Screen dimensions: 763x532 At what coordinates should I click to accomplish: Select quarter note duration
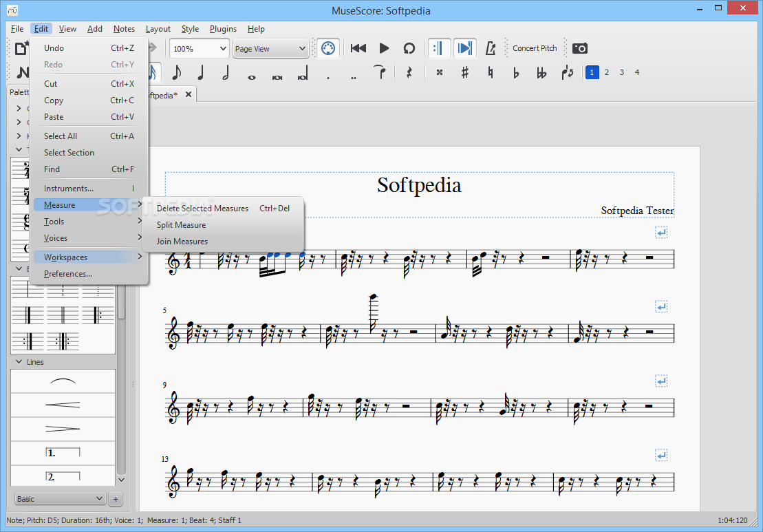click(200, 73)
